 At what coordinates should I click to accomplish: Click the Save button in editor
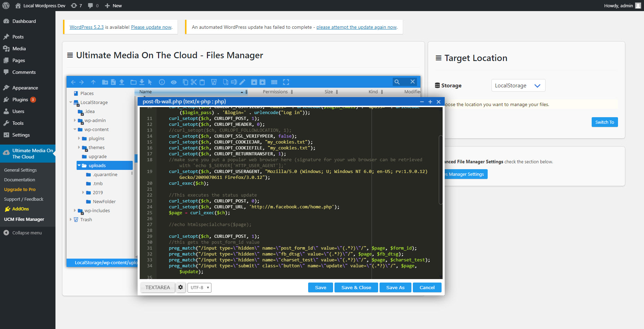click(x=321, y=288)
